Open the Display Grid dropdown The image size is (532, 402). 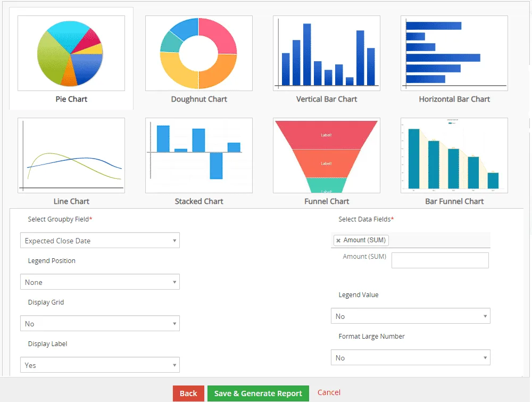click(100, 323)
